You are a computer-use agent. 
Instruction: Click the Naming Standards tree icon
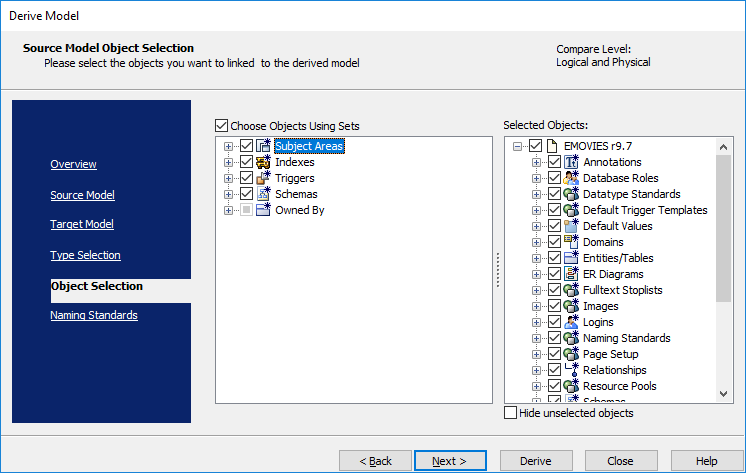(571, 338)
